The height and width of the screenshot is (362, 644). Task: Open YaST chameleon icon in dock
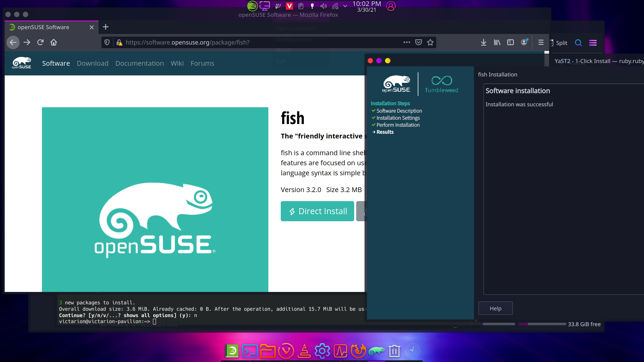click(x=377, y=351)
